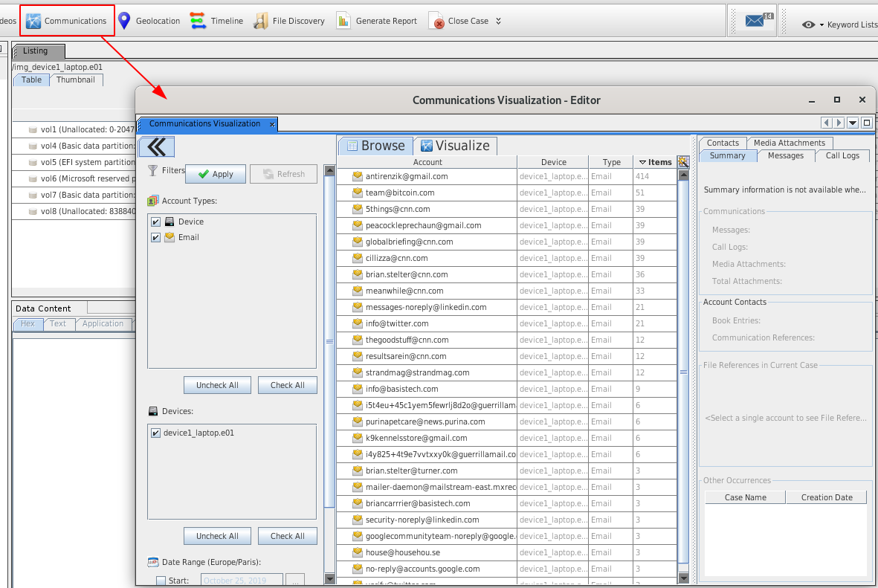
Task: Expand the toolbar overflow chevron
Action: [x=498, y=21]
